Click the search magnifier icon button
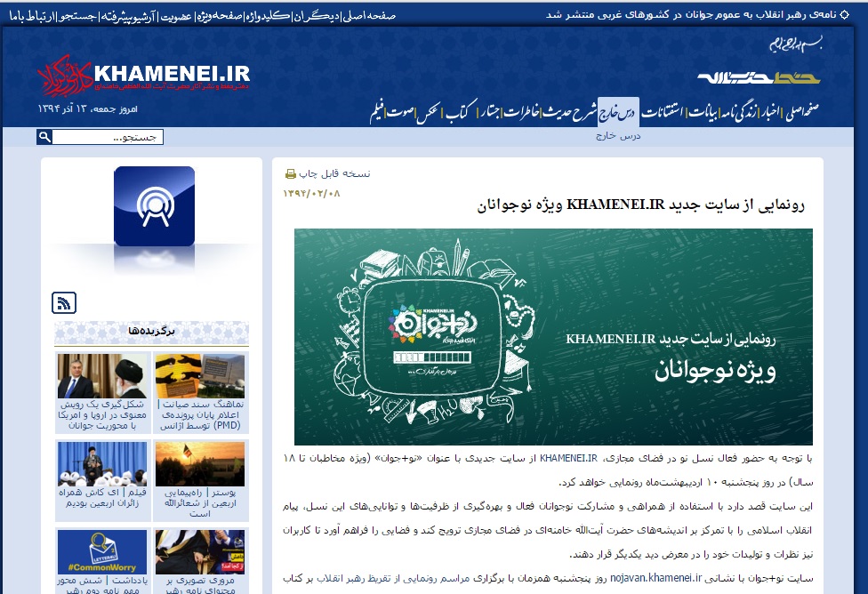 click(x=44, y=137)
